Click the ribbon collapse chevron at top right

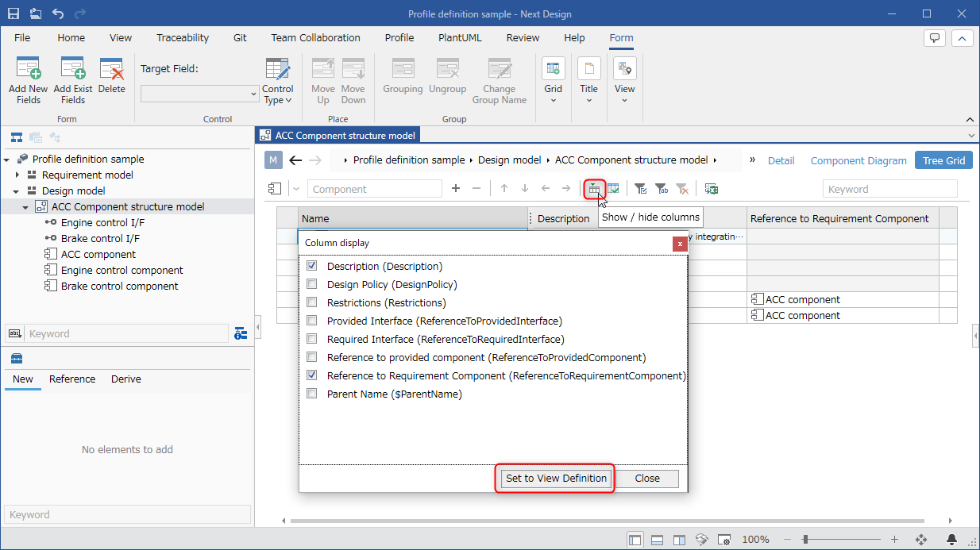[x=962, y=38]
